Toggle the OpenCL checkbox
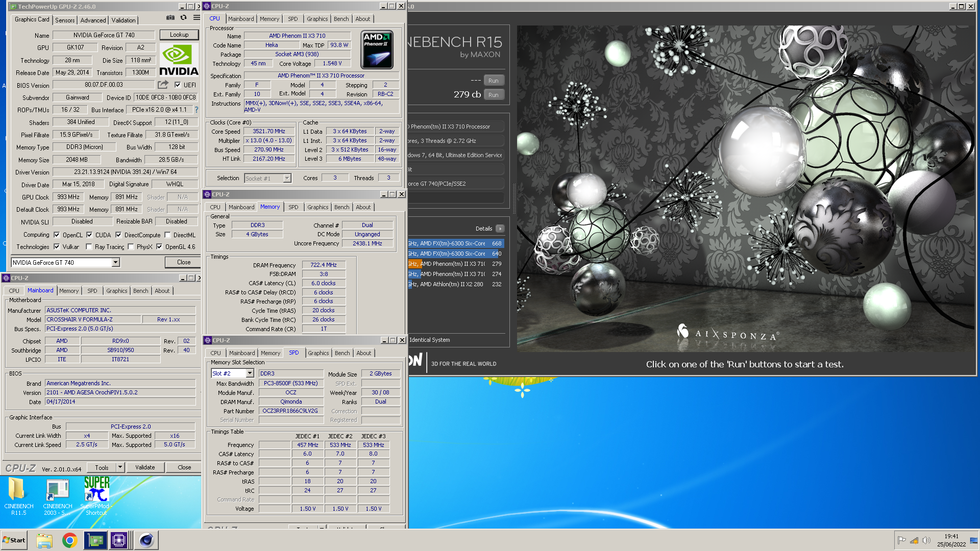The height and width of the screenshot is (551, 980). pos(57,235)
